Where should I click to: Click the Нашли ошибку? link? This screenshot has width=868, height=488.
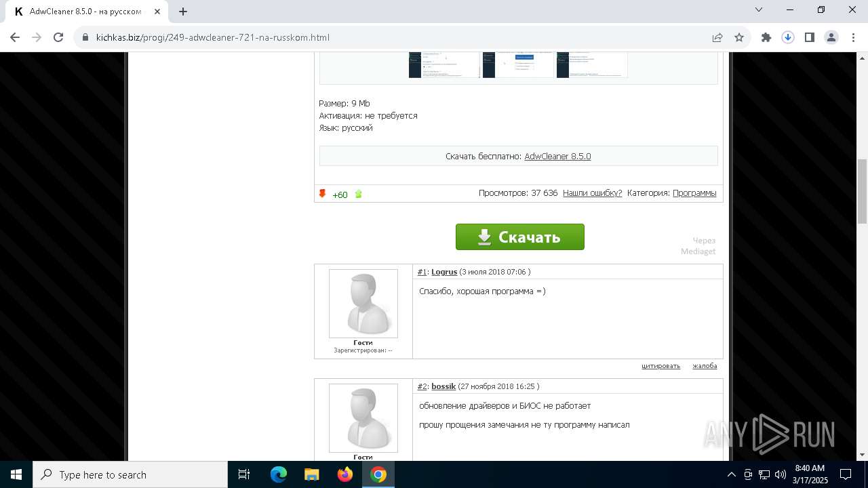[x=592, y=193]
